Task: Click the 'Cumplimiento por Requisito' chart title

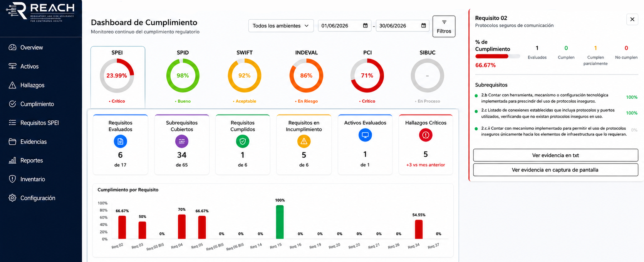Action: pos(128,190)
